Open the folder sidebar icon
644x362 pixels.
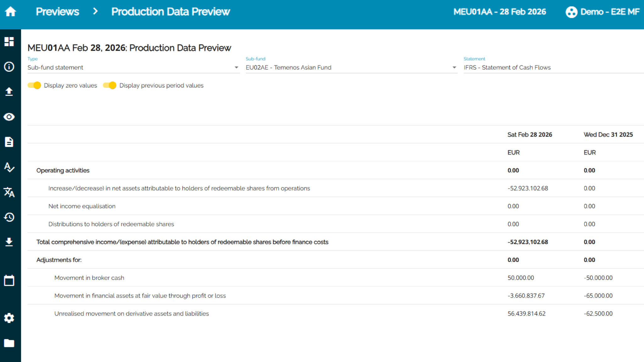(9, 343)
